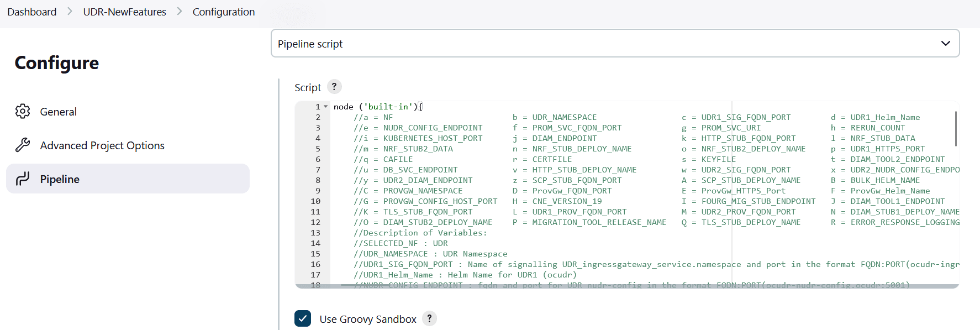
Task: Click the text CAFILE on line 6
Action: (x=398, y=159)
